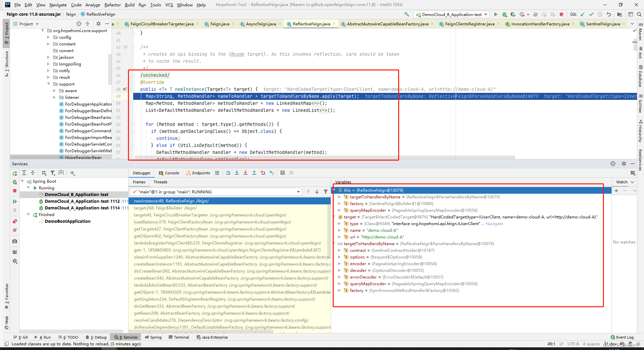This screenshot has width=644, height=350.
Task: Select DemoCloud_A_Application-test-1112 service
Action: click(82, 201)
